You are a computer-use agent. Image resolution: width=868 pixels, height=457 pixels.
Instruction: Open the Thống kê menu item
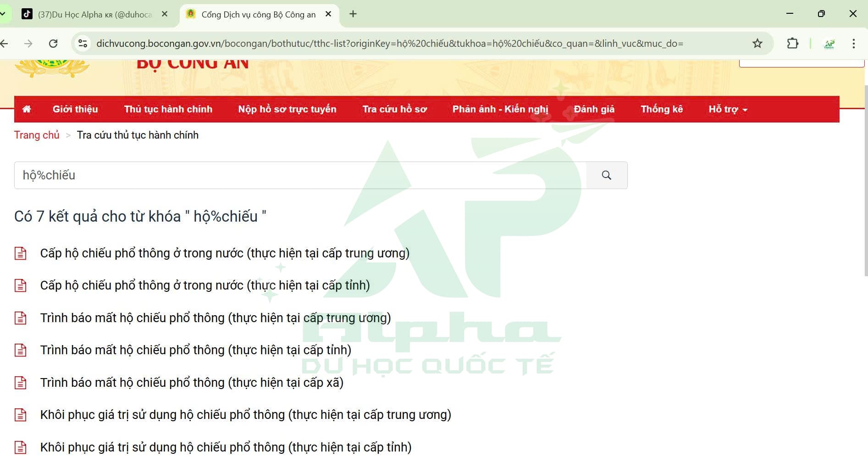662,109
